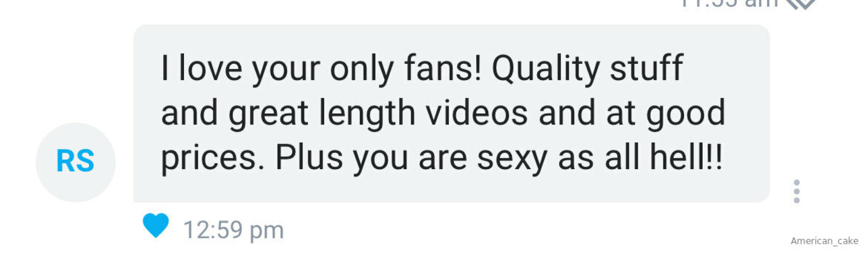Click the phrase "great length videos"

click(378, 114)
